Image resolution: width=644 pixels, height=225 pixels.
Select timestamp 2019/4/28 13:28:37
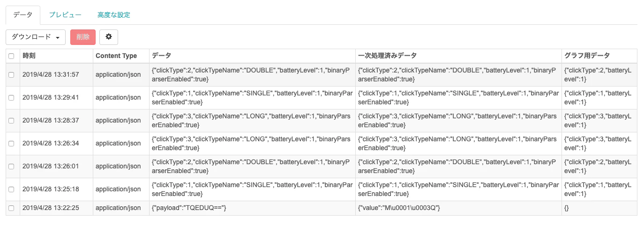tap(51, 120)
